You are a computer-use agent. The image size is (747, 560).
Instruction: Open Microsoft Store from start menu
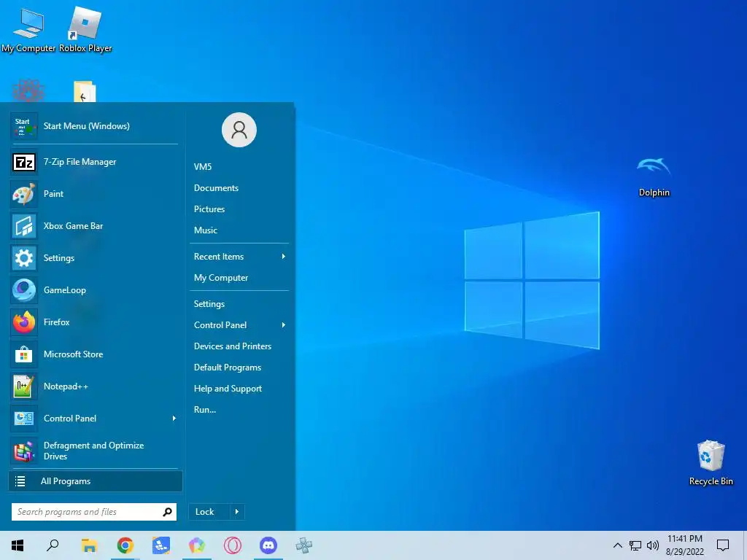[x=94, y=355]
